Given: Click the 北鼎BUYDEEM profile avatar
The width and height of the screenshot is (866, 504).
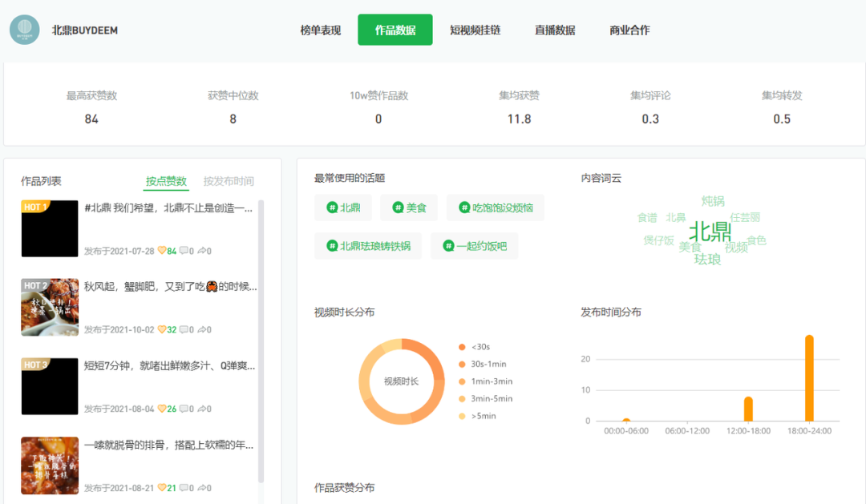Looking at the screenshot, I should click(24, 30).
